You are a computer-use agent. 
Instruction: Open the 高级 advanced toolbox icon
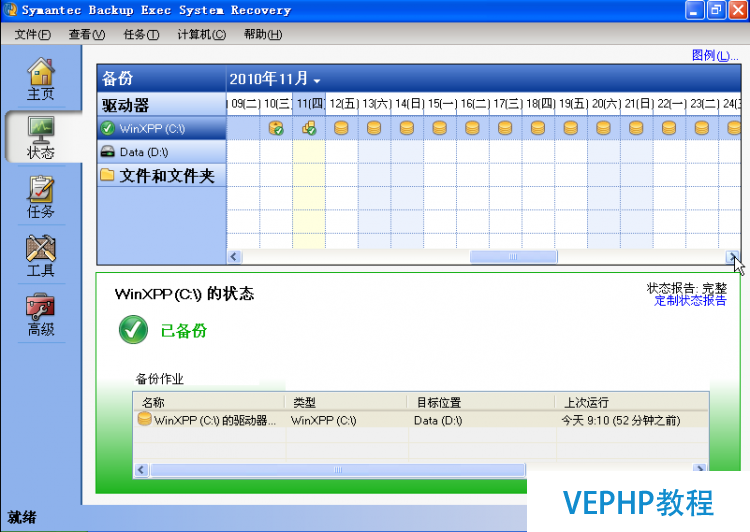coord(41,307)
